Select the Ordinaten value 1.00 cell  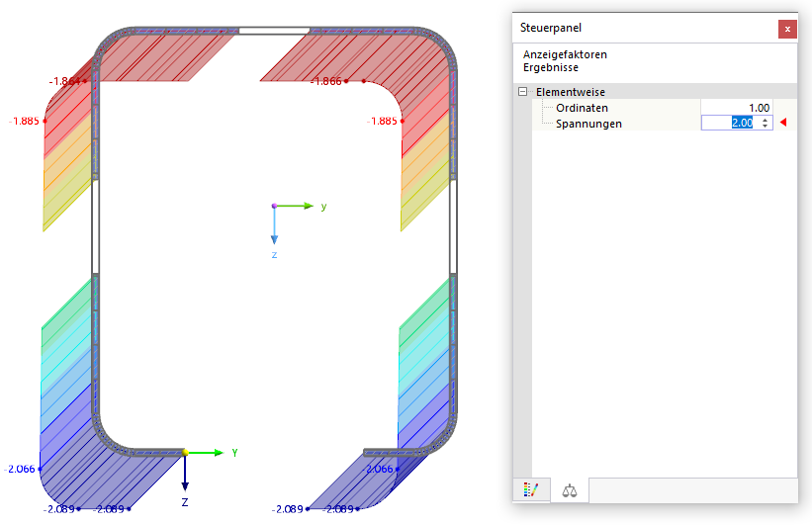coord(737,108)
